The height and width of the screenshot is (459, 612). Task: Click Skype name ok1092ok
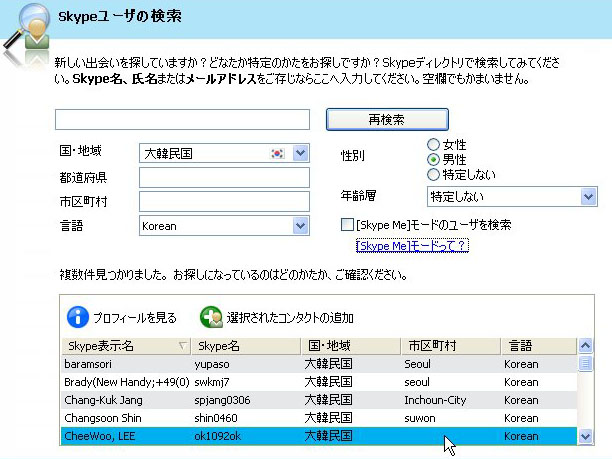pyautogui.click(x=217, y=436)
